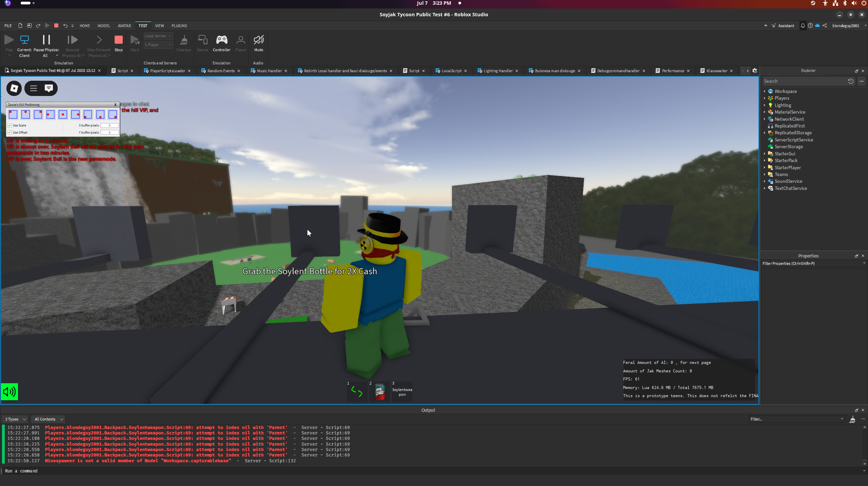Click the green speaker sound button
The image size is (868, 486).
click(9, 392)
